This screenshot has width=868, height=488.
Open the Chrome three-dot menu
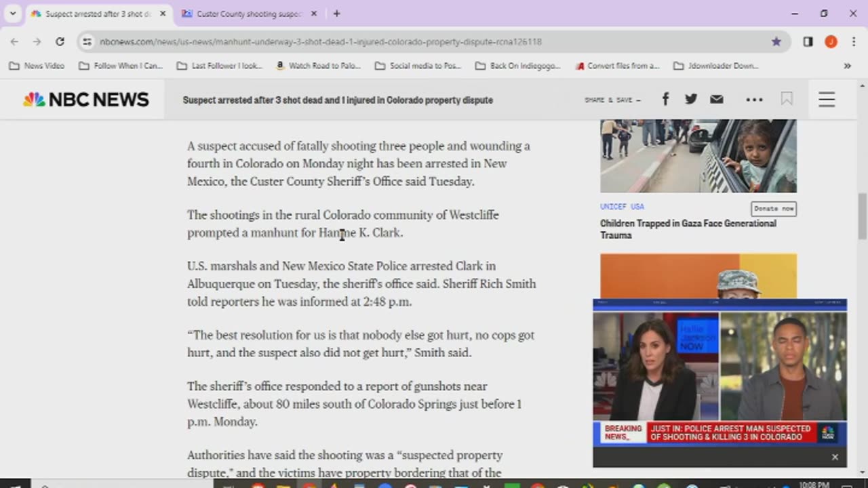[x=852, y=42]
